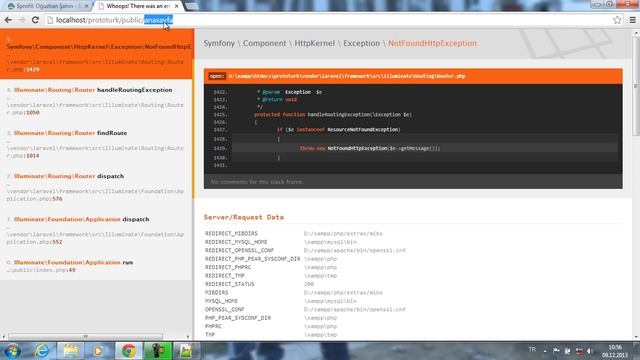The width and height of the screenshot is (640, 360).
Task: Close the 'Sprofil: Oğuzhan Şahin' tab
Action: pyautogui.click(x=86, y=6)
